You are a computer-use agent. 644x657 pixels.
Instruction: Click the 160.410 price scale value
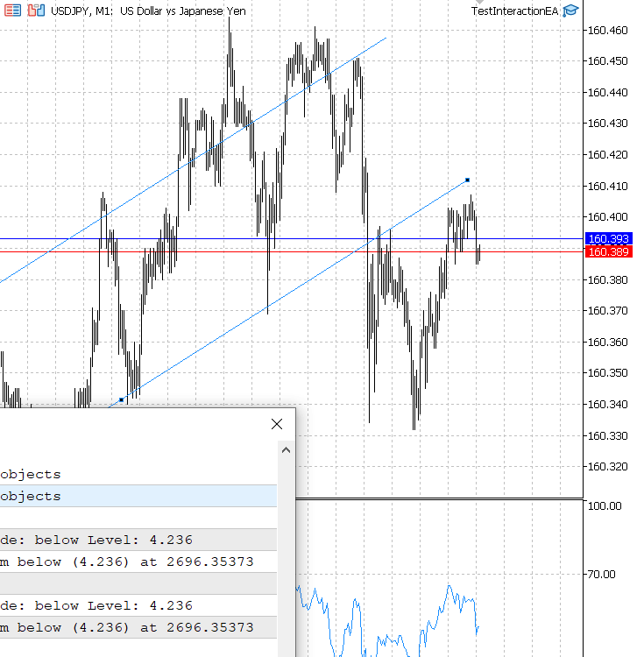tap(607, 186)
